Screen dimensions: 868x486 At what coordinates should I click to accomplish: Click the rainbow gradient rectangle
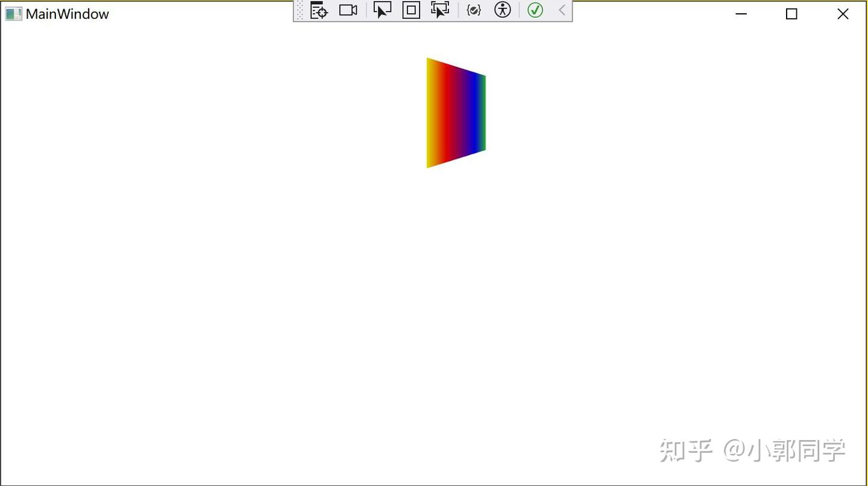456,112
